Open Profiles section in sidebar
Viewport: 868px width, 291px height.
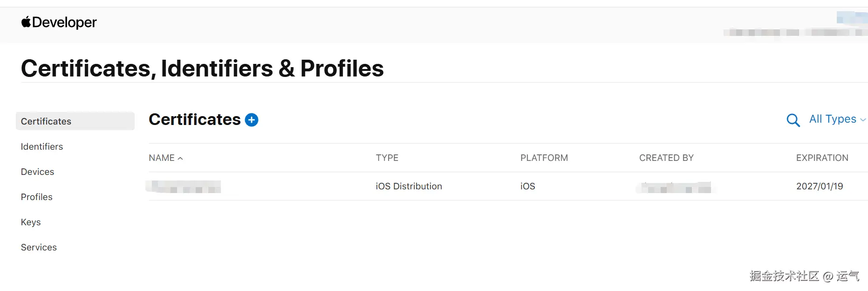coord(37,197)
